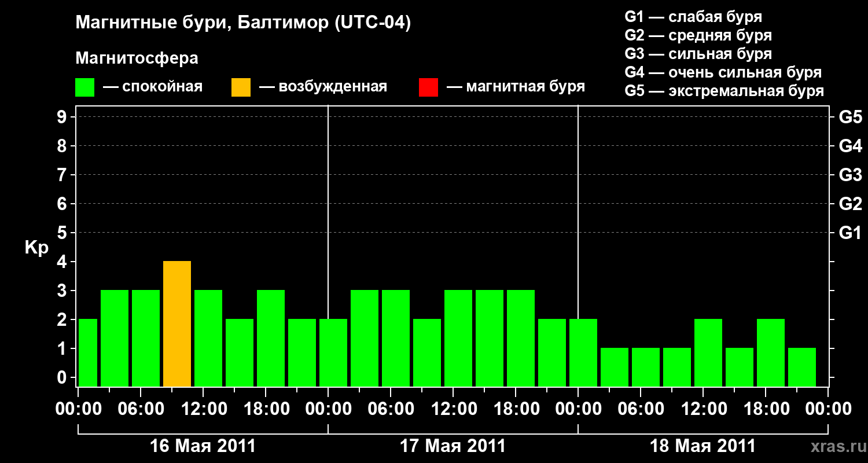Click the 'G1 — слабая буря' legend line
Image resolution: width=868 pixels, height=463 pixels.
click(x=693, y=17)
